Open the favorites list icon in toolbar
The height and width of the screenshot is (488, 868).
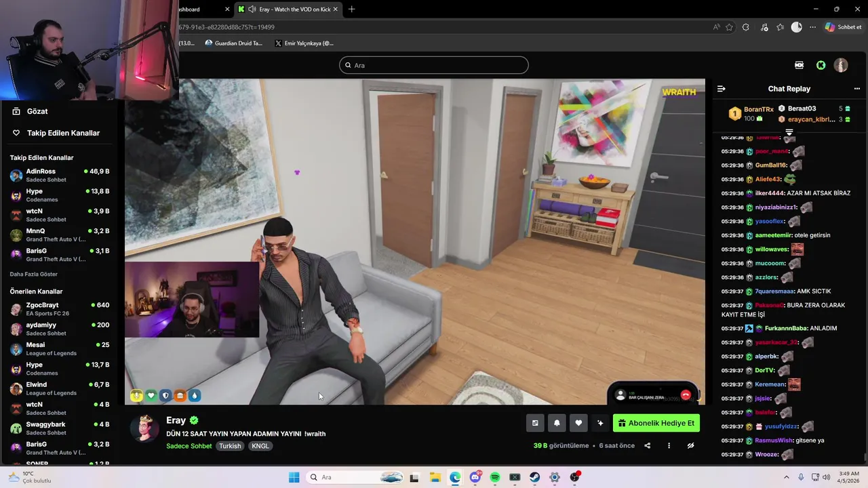781,27
